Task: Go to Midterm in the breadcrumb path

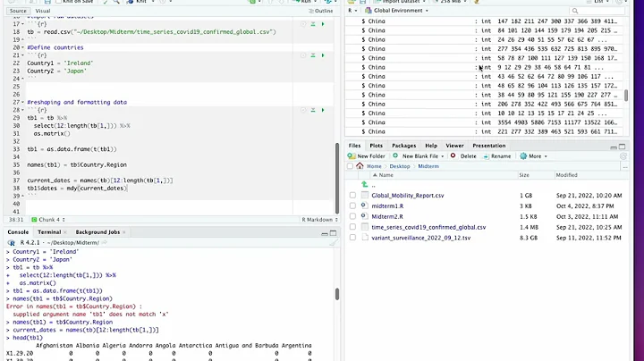Action: click(x=428, y=166)
